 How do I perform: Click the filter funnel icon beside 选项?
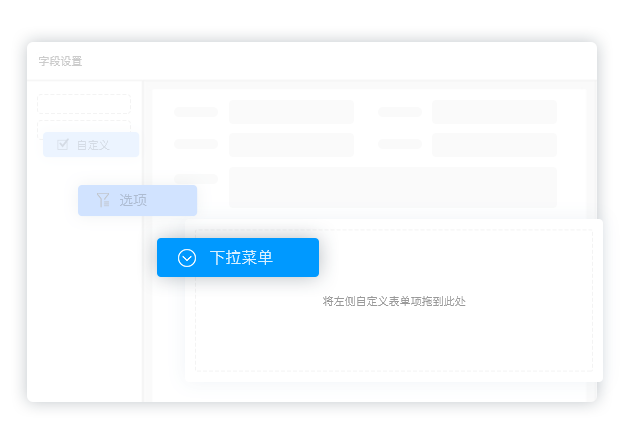[x=102, y=200]
